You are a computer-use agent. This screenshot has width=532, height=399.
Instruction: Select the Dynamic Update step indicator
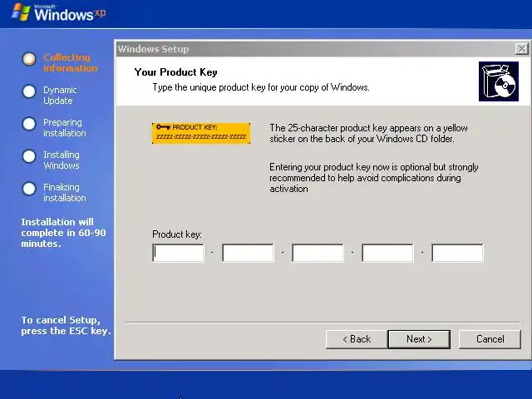coord(29,91)
